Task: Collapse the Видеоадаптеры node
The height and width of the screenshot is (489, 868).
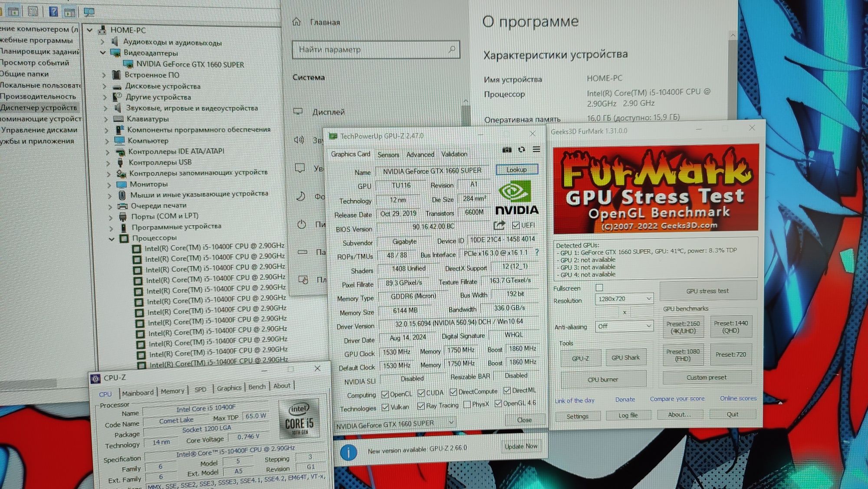Action: 103,53
